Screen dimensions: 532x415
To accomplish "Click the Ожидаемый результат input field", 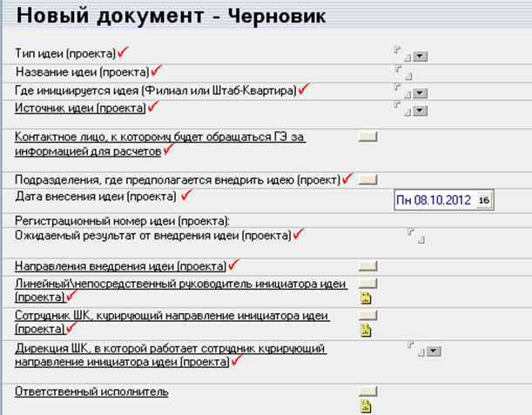I will [416, 236].
